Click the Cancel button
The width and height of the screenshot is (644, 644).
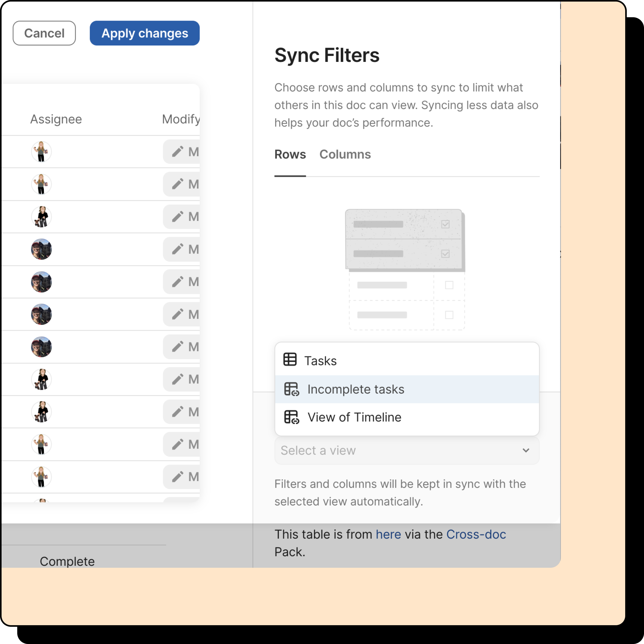[x=44, y=33]
